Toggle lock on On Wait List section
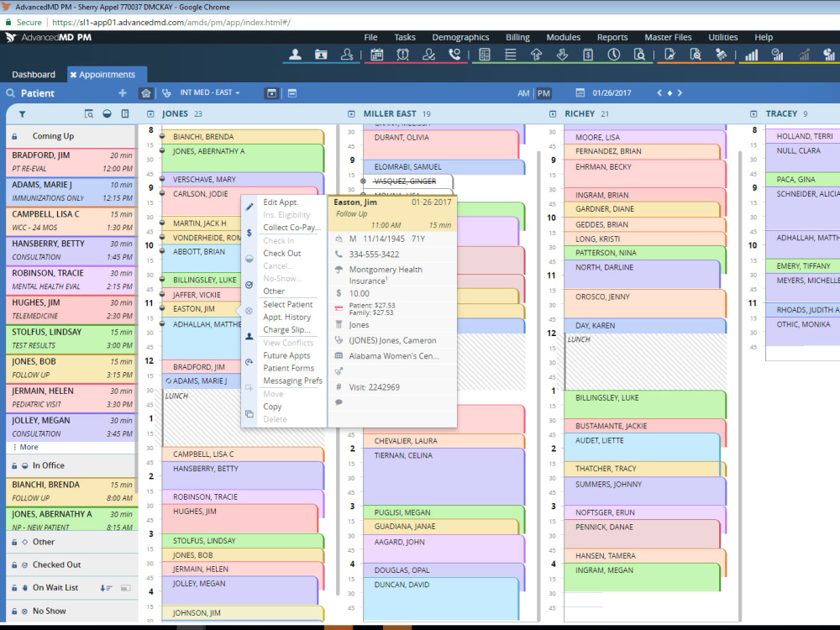Screen dimensions: 840x630 [14, 588]
